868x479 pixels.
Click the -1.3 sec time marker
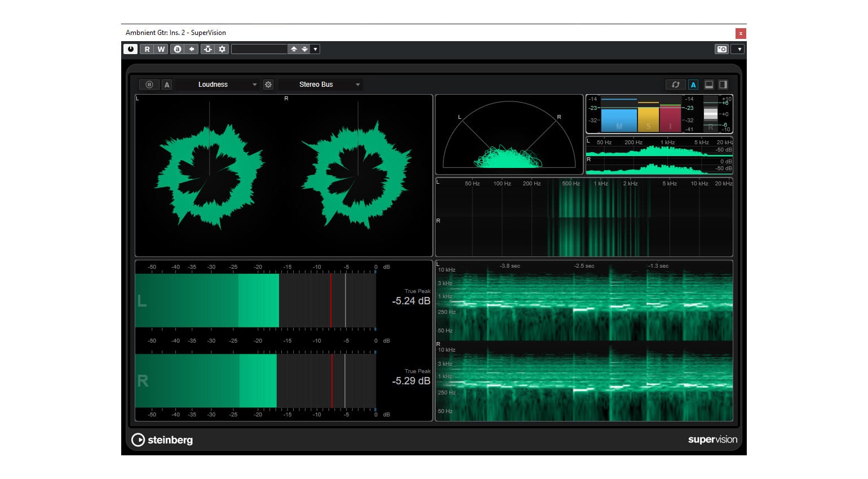pos(658,266)
